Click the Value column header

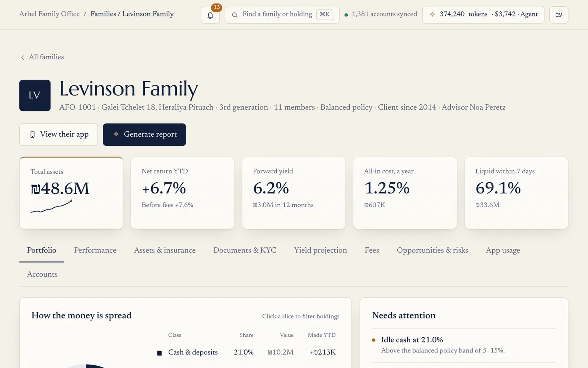287,335
